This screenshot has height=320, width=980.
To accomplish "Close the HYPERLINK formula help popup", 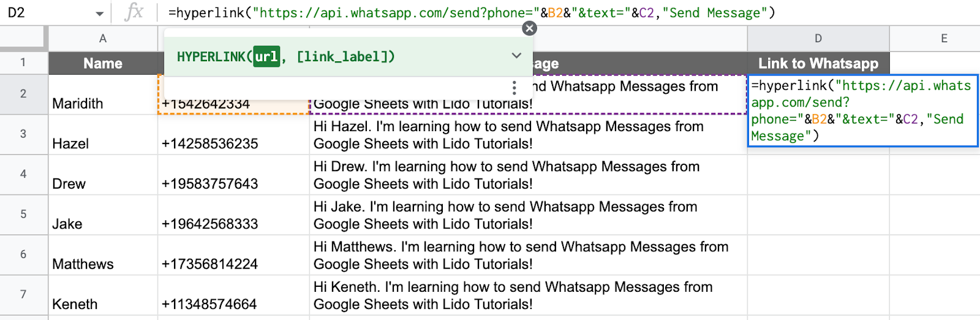I will (x=529, y=28).
